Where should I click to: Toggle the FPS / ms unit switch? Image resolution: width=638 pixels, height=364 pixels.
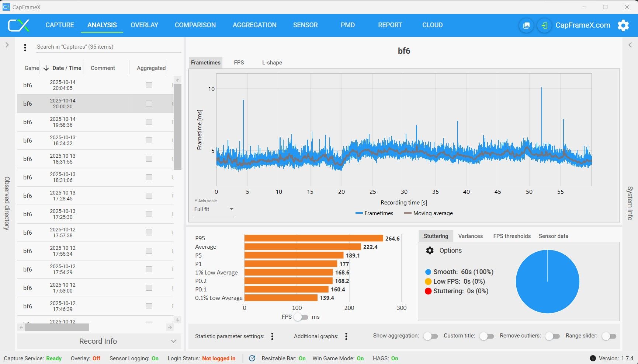point(301,317)
